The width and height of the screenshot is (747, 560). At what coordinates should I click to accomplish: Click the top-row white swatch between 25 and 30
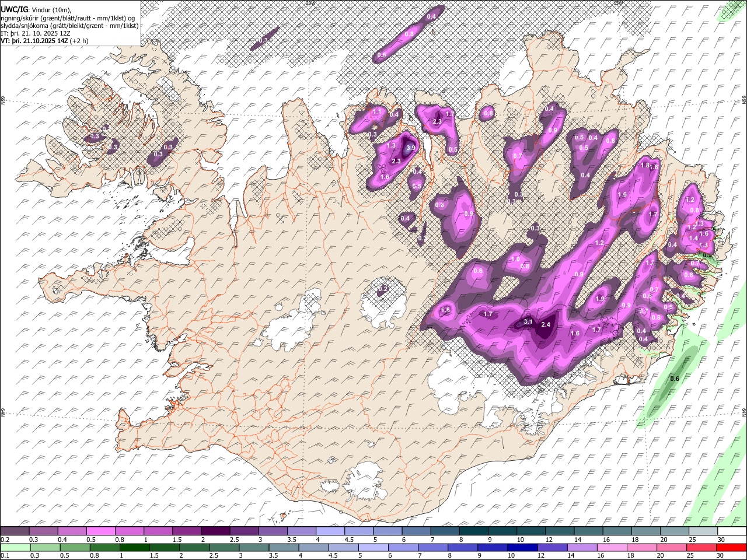[x=703, y=531]
